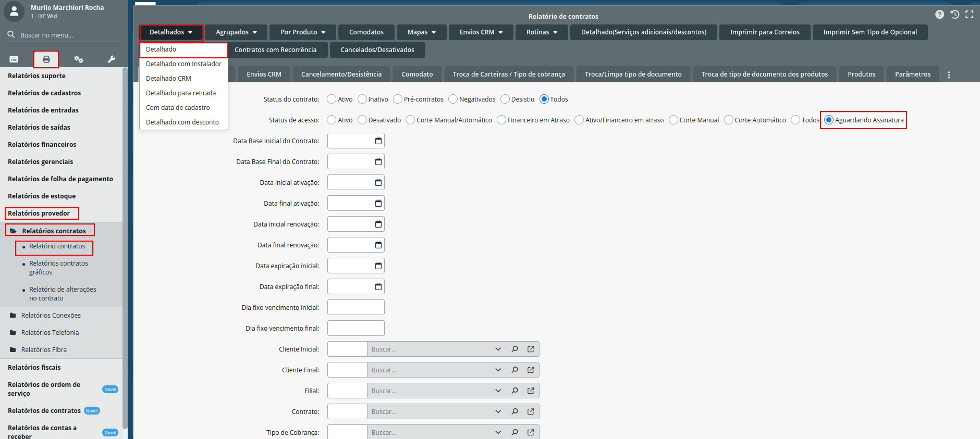
Task: Open the help question mark icon
Action: click(939, 15)
